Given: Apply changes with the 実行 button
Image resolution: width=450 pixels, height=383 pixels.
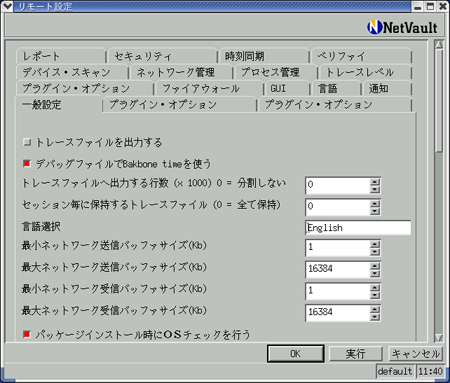Looking at the screenshot, I should (x=356, y=354).
